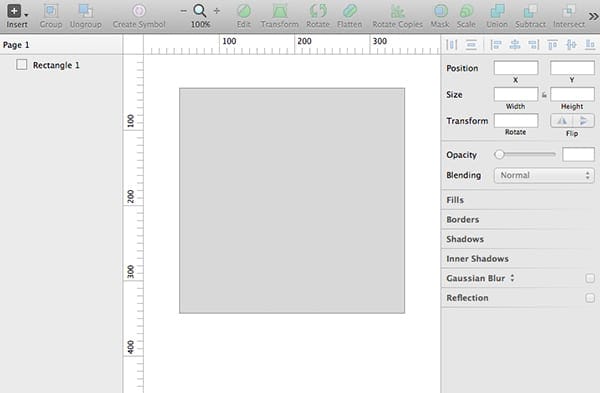Click the Opacity slider handle

point(499,154)
